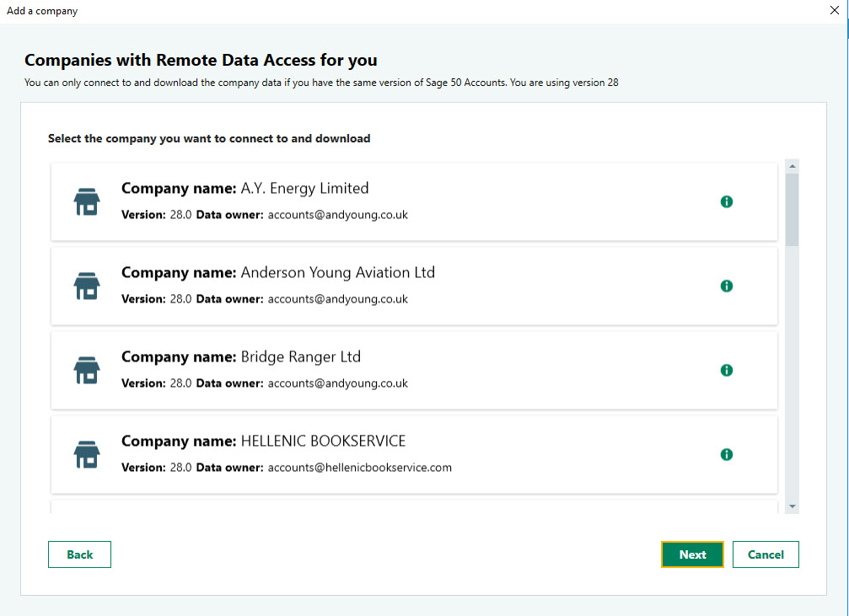Open info icon for A.Y. Energy Limited
The image size is (849, 616).
(x=726, y=201)
